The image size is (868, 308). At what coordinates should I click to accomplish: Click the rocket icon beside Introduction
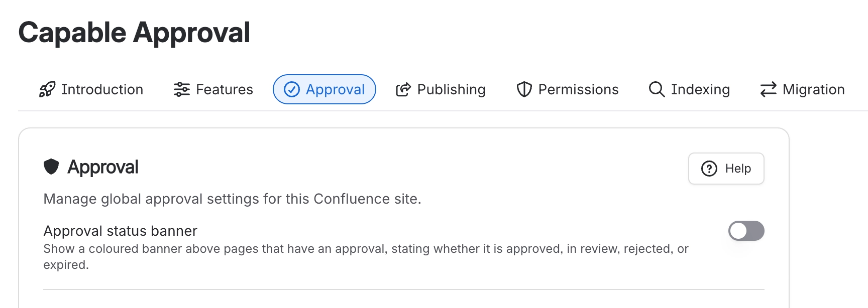click(x=47, y=89)
